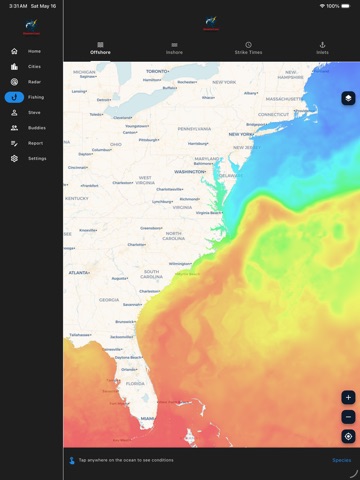Click the Wi-Fi icon in status bar
This screenshot has width=360, height=480.
[x=322, y=6]
